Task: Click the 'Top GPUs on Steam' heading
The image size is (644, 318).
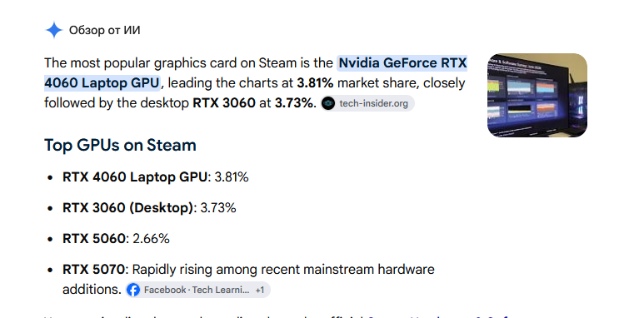Action: [x=120, y=145]
